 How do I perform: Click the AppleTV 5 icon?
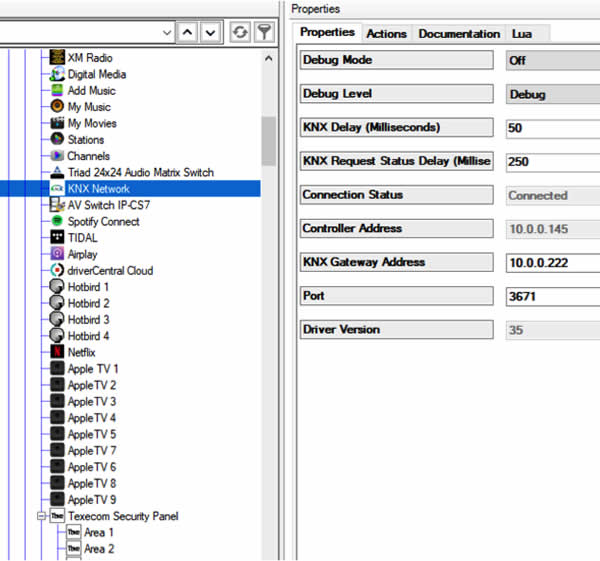click(57, 434)
